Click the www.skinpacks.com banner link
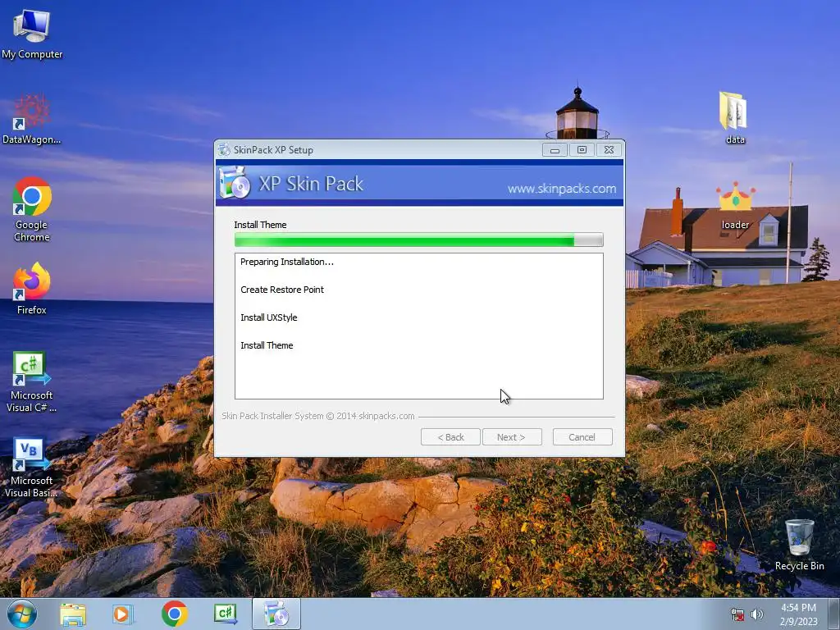 (561, 189)
